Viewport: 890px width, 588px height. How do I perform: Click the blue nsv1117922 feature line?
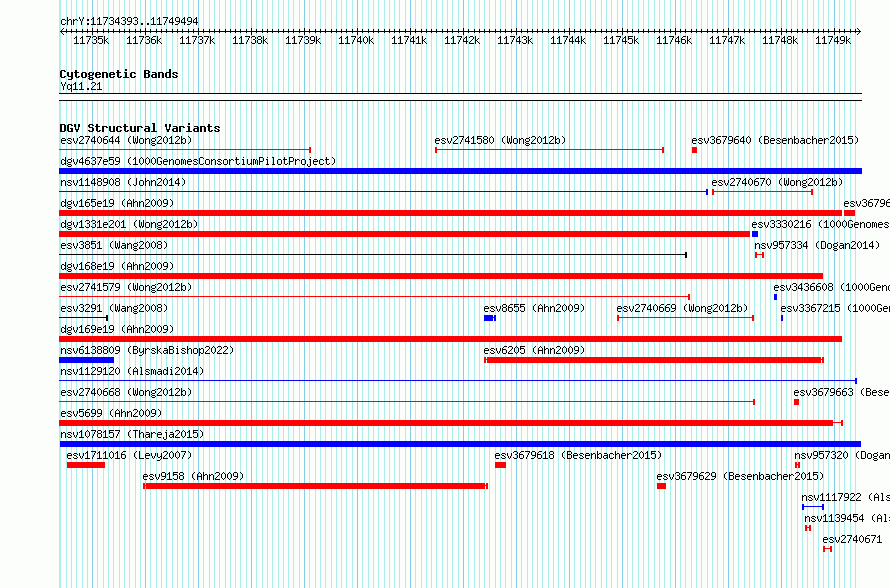tap(813, 507)
